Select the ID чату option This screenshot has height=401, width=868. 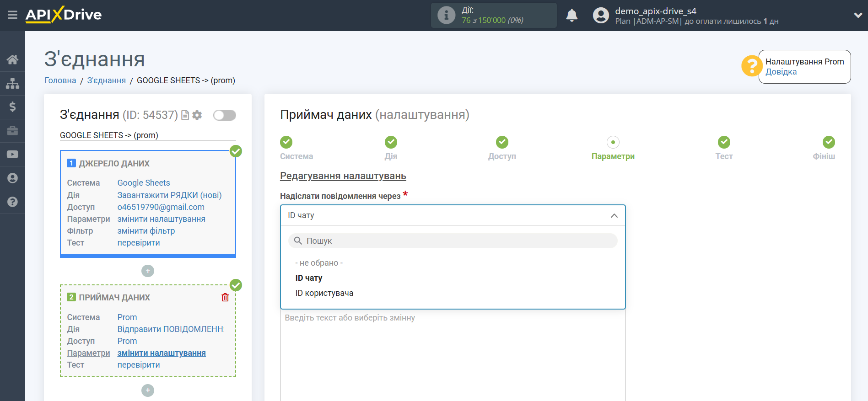(309, 278)
